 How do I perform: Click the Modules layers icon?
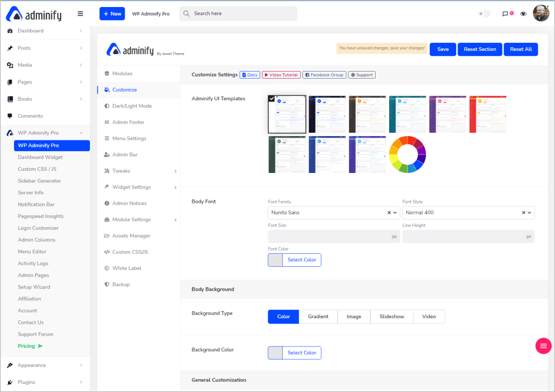click(107, 74)
